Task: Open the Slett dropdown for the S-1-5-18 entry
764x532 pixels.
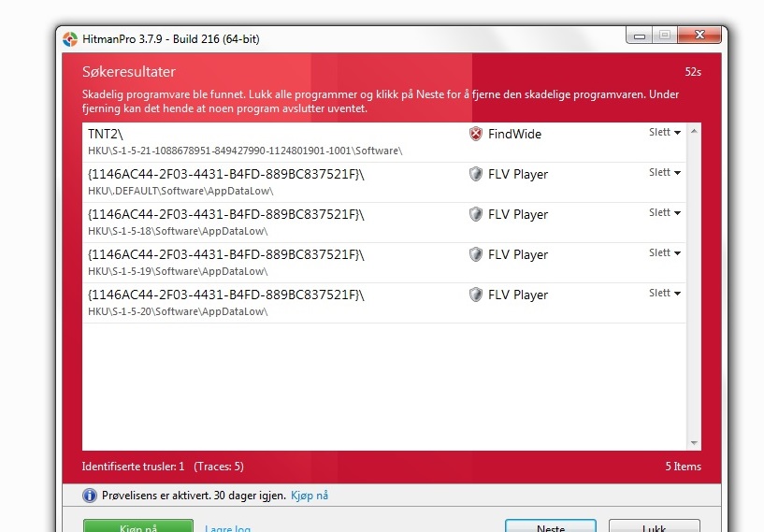Action: click(x=665, y=212)
